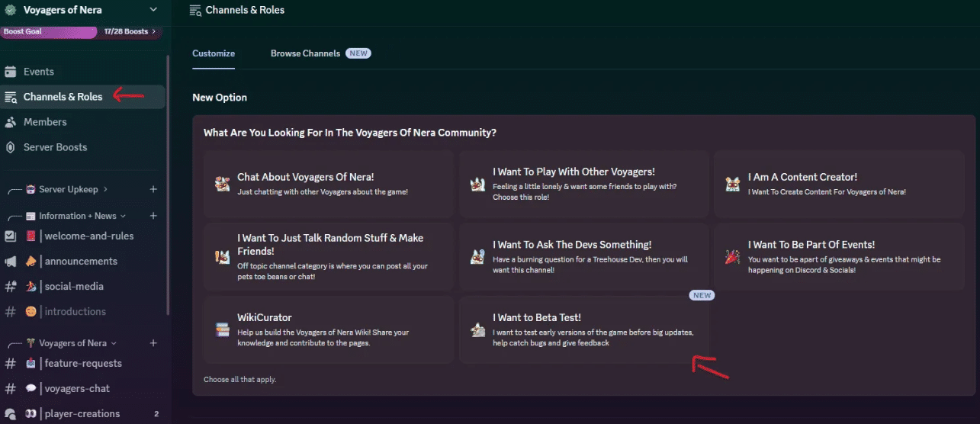Image resolution: width=980 pixels, height=424 pixels.
Task: Collapse the Information + News category
Action: 76,216
